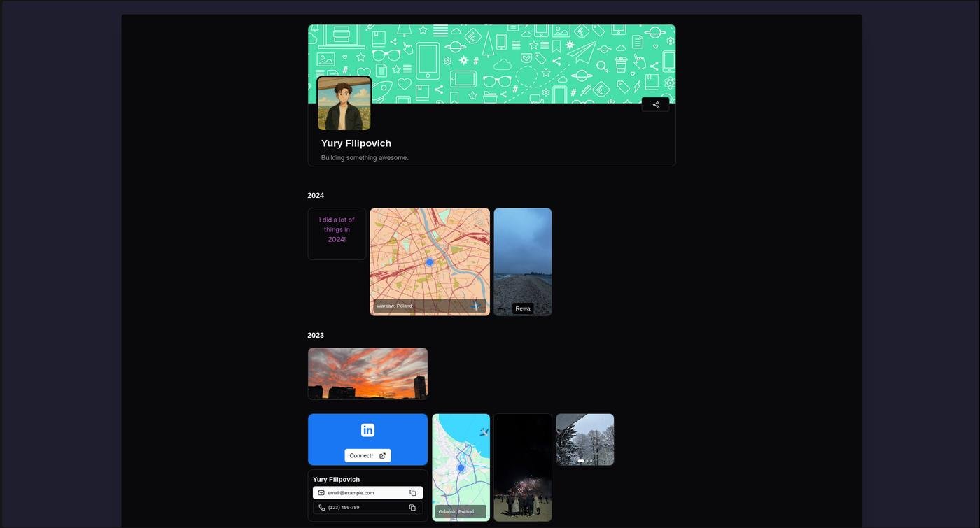Open the fireworks night photo
Viewport: 980px width, 528px height.
pyautogui.click(x=522, y=467)
